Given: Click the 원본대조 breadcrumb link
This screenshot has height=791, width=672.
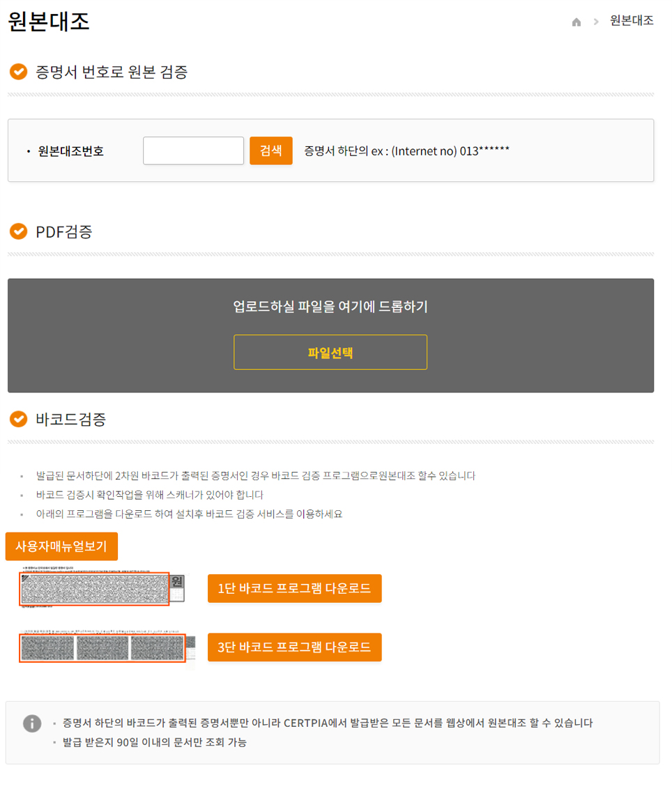Looking at the screenshot, I should (x=632, y=21).
